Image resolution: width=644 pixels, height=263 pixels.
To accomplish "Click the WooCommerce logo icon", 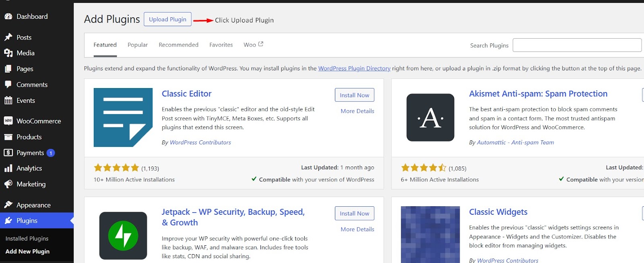I will 8,121.
